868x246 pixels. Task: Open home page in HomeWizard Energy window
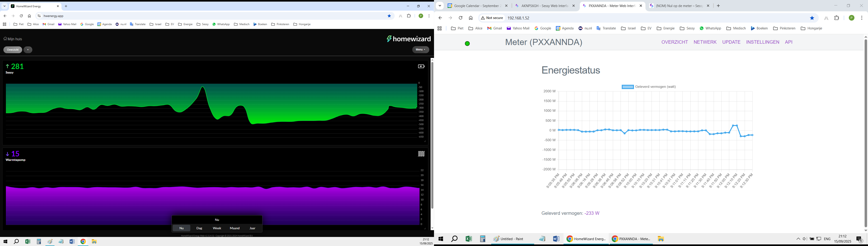click(29, 16)
